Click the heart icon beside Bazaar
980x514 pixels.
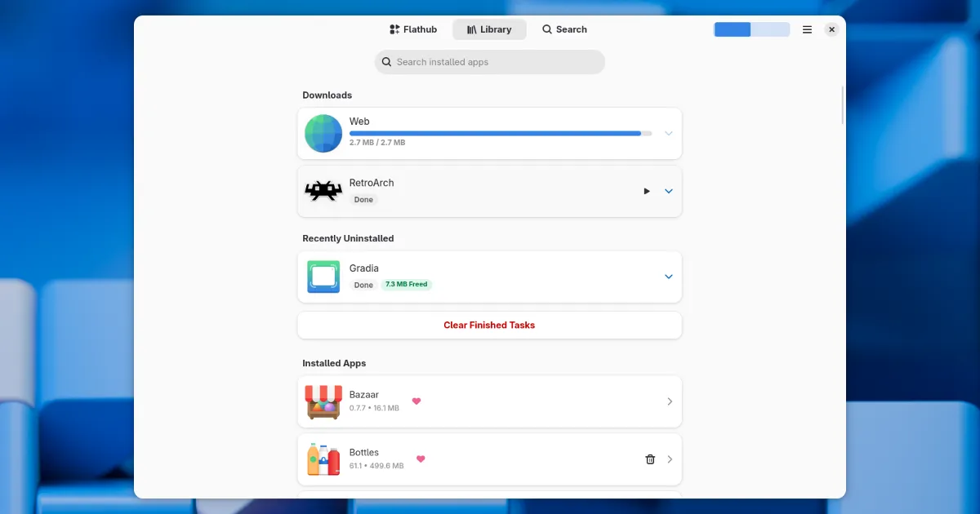pyautogui.click(x=416, y=401)
